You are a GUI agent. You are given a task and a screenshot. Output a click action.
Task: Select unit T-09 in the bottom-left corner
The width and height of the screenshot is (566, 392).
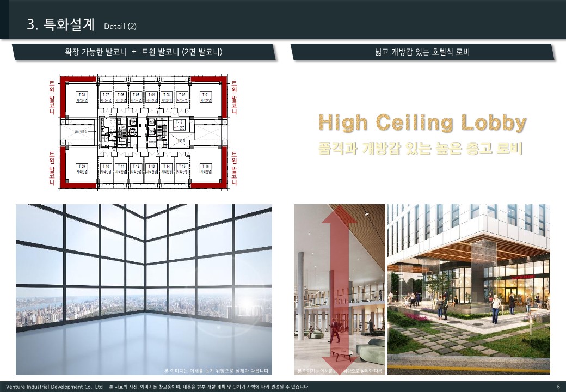(82, 168)
